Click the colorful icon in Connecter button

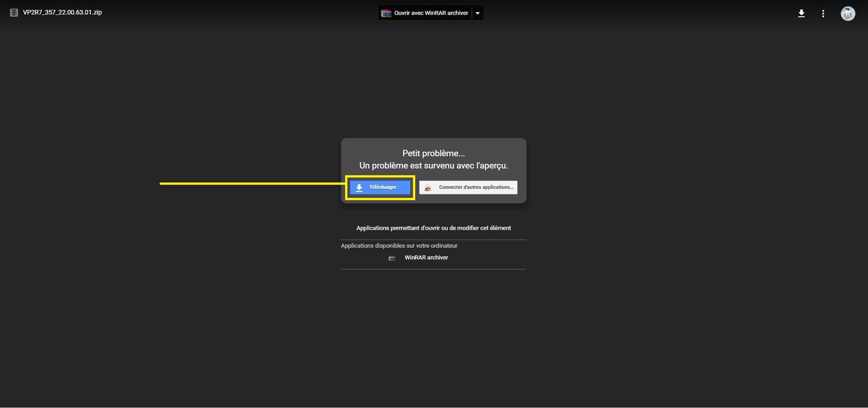[x=428, y=188]
